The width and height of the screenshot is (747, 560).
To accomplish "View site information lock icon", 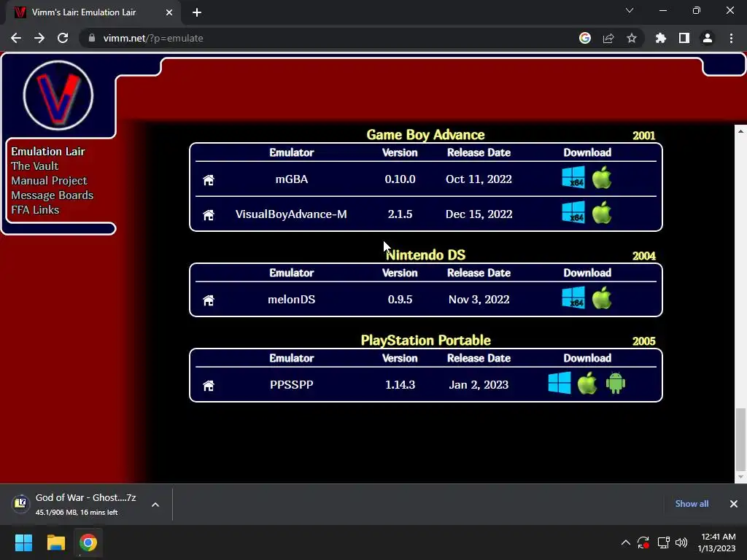I will (x=92, y=38).
